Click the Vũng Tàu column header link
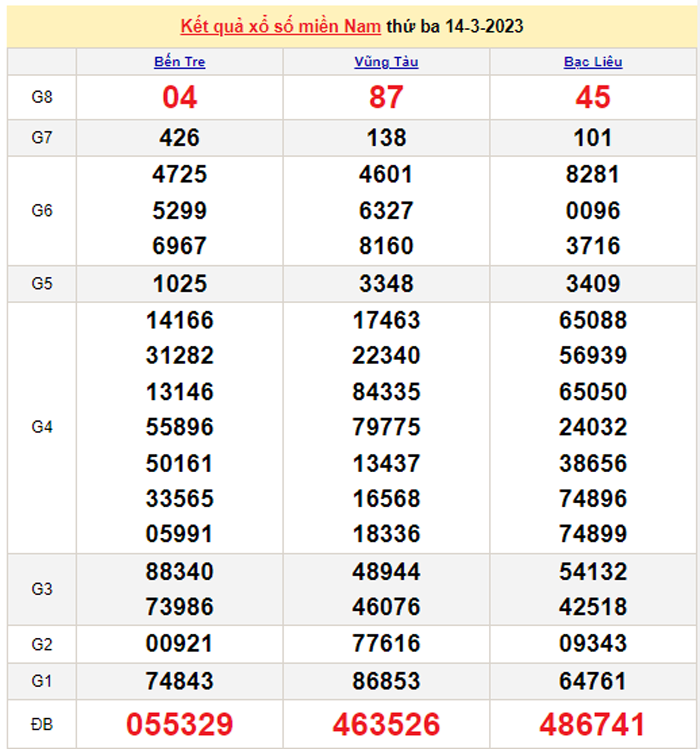 (x=386, y=62)
